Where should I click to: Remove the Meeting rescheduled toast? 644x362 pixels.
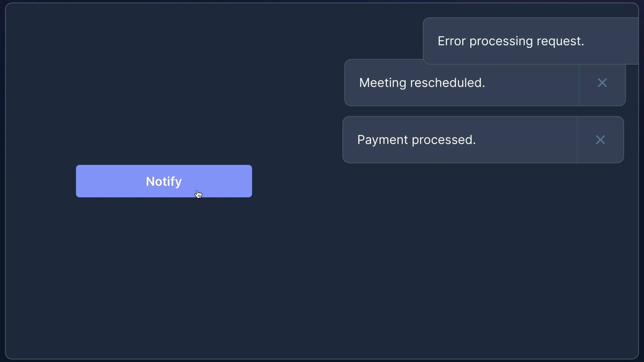click(x=602, y=83)
